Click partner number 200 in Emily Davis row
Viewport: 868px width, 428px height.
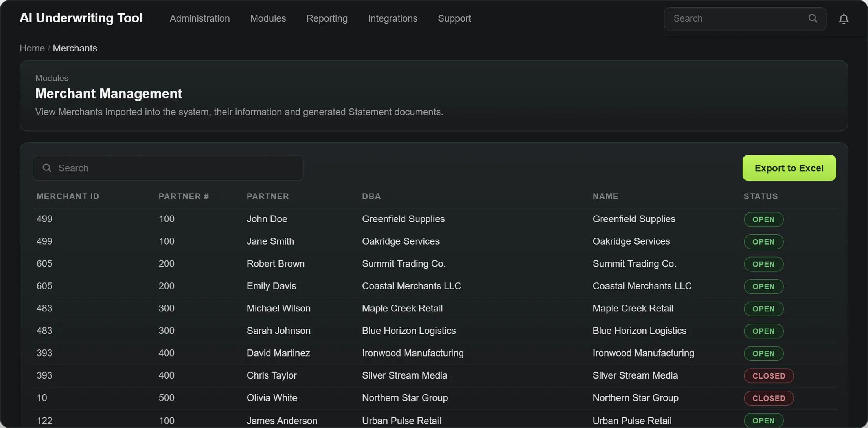pos(166,286)
